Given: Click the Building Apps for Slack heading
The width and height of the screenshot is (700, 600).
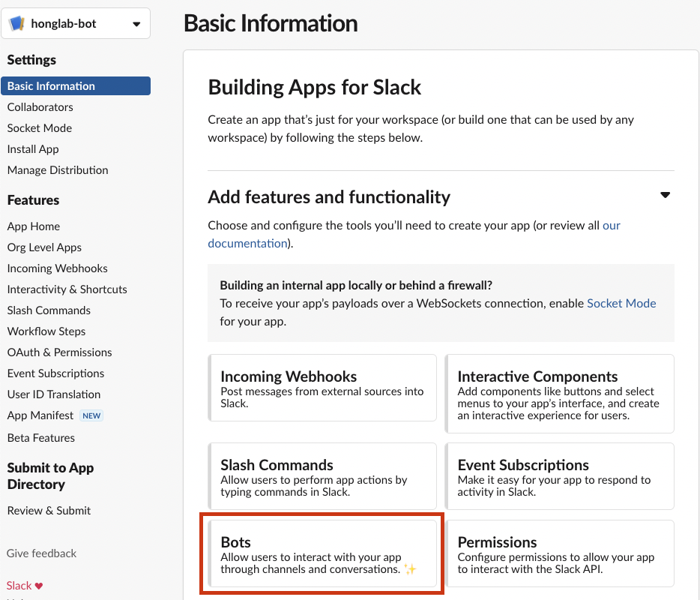Looking at the screenshot, I should pyautogui.click(x=314, y=87).
